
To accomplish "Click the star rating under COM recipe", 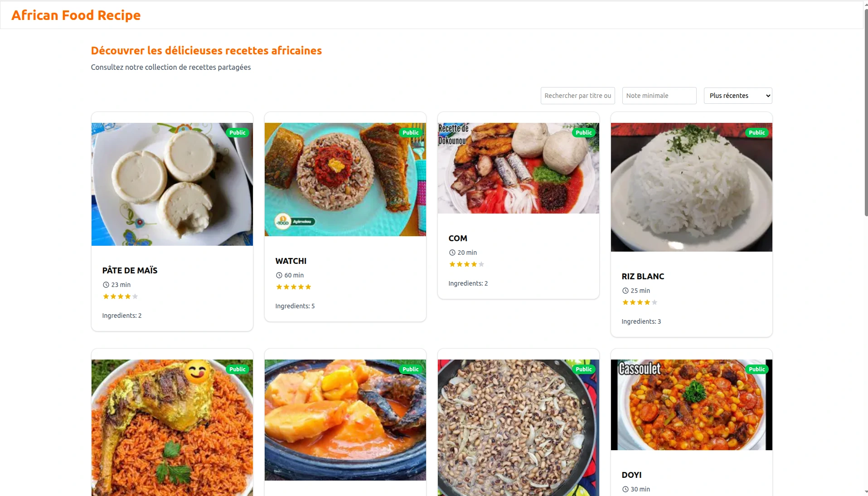I will (466, 264).
